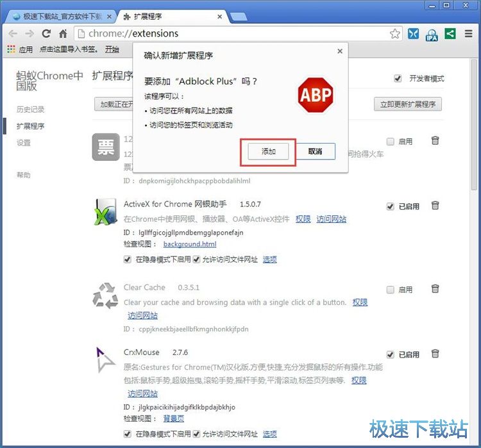Toggle CrxMouse 在隐身模式下启用 checkbox
Image resolution: width=481 pixels, height=448 pixels.
click(128, 434)
